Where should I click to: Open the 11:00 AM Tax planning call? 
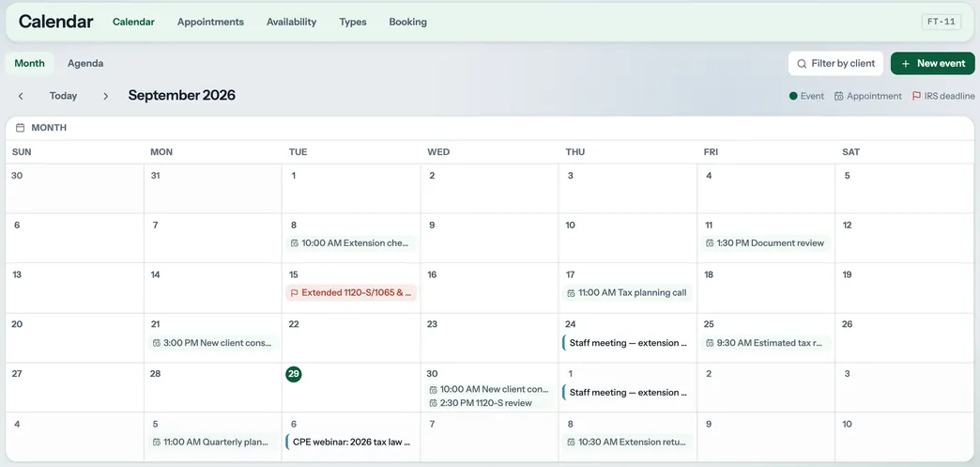[627, 292]
